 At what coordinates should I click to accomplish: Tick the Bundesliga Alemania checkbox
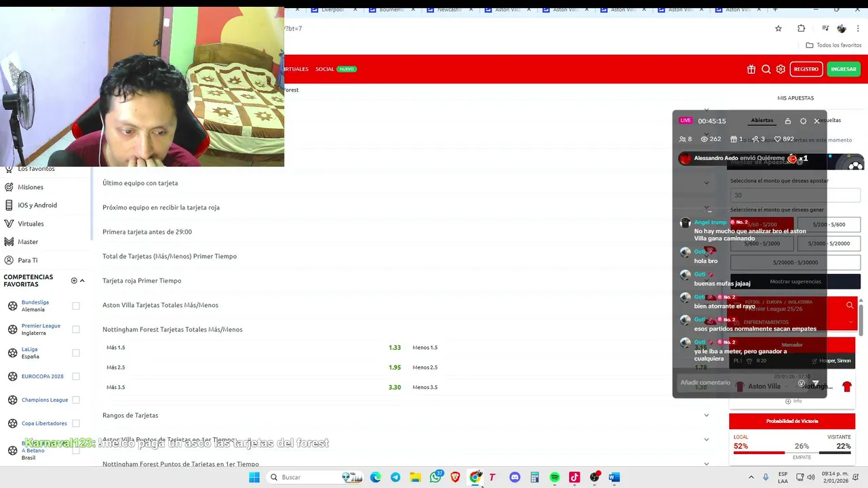(76, 306)
